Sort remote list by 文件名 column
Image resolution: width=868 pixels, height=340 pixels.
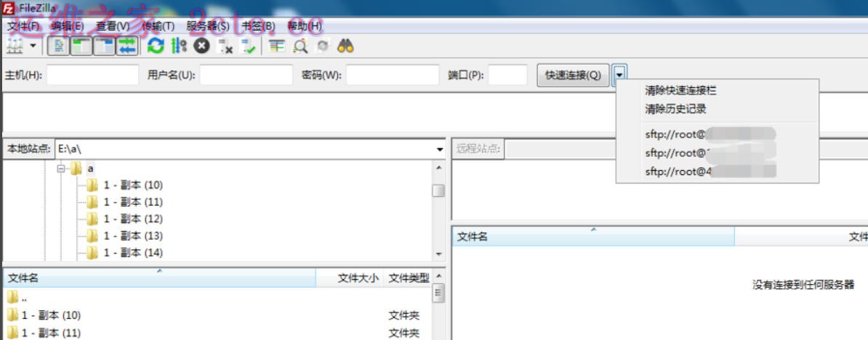[593, 237]
